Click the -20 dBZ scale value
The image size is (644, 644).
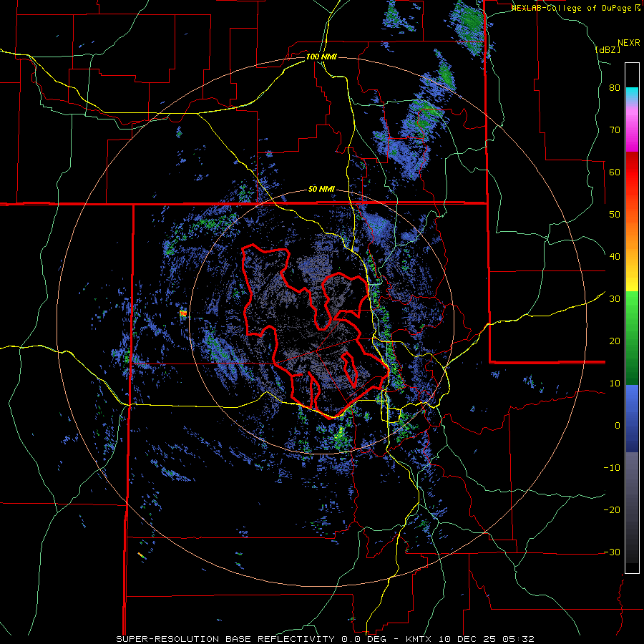click(612, 509)
